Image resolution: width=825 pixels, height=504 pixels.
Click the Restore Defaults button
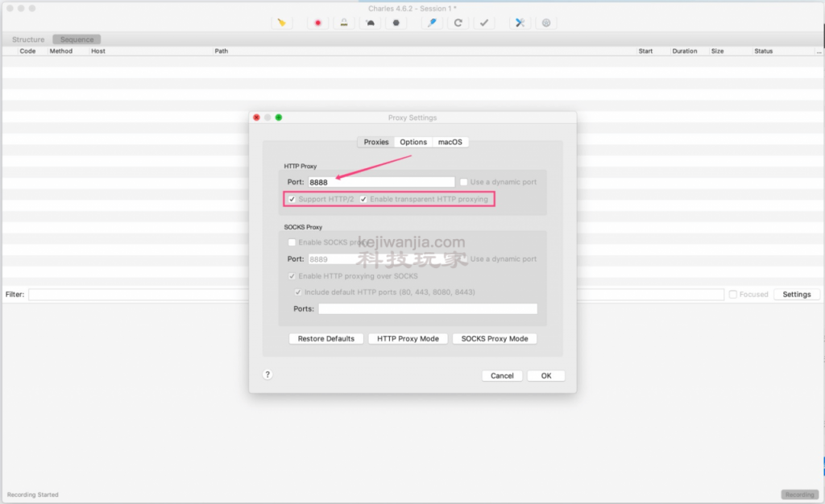tap(325, 339)
